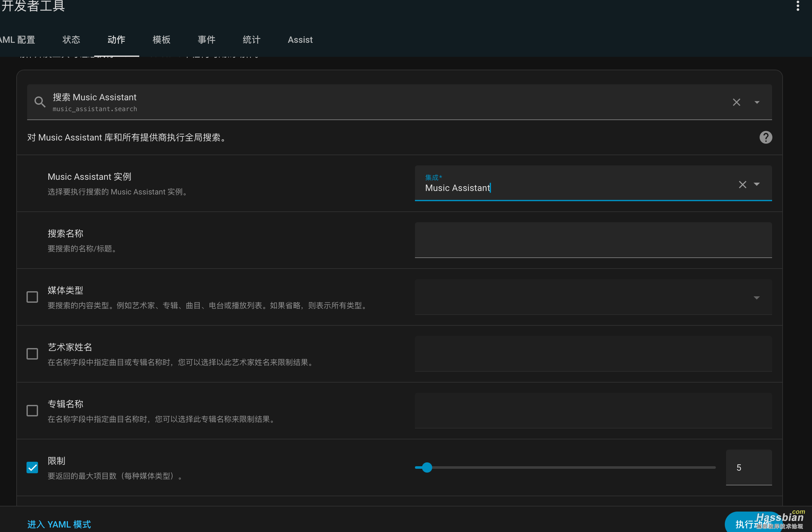Uncheck the limit checkbox
Image resolution: width=812 pixels, height=532 pixels.
32,467
